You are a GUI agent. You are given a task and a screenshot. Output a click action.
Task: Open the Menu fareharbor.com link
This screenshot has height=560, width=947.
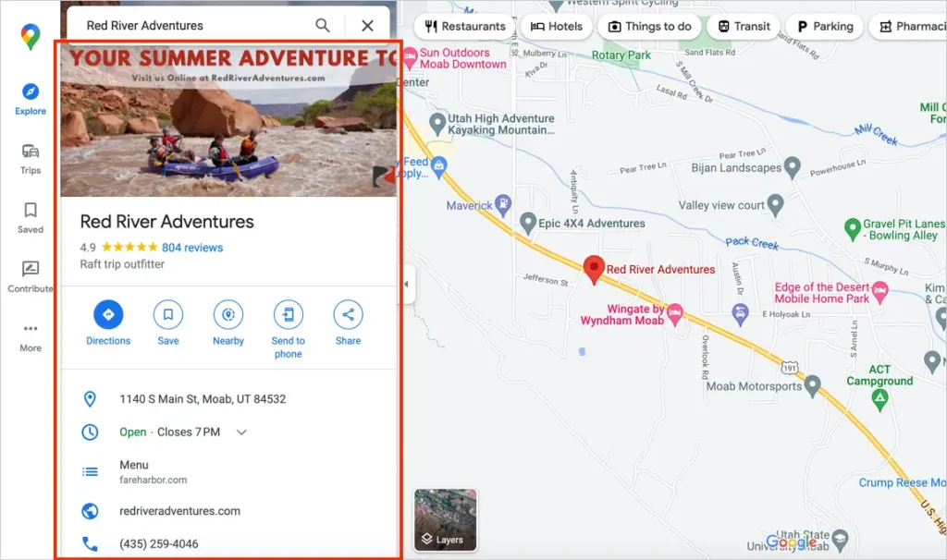tap(153, 471)
